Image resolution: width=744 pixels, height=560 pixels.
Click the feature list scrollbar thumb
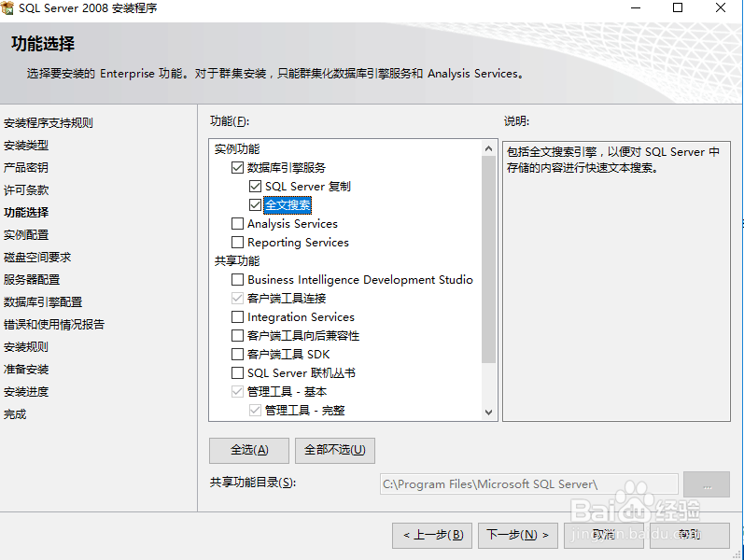489,259
